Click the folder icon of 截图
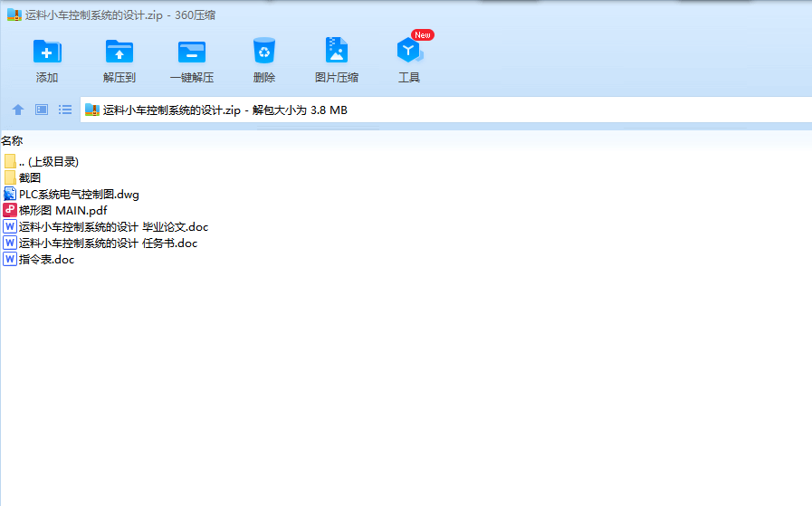 point(10,177)
